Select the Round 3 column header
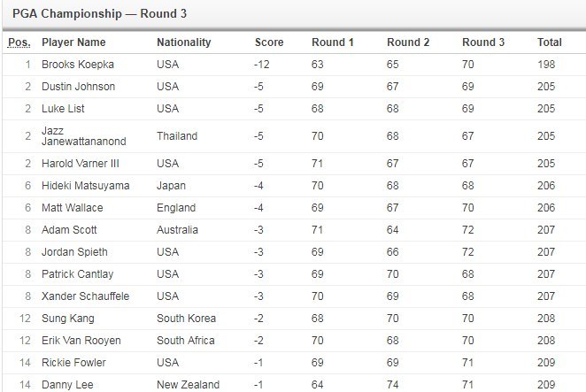Viewport: 586px width, 392px height. click(483, 42)
